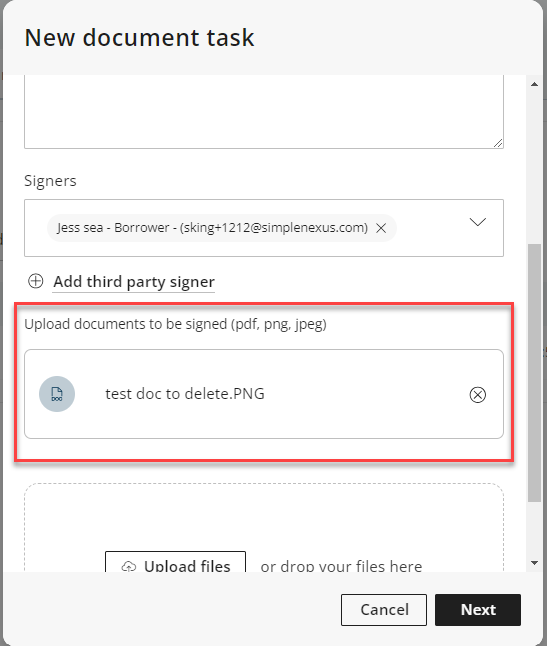
Task: Click the plus icon for third party signer
Action: [x=35, y=281]
